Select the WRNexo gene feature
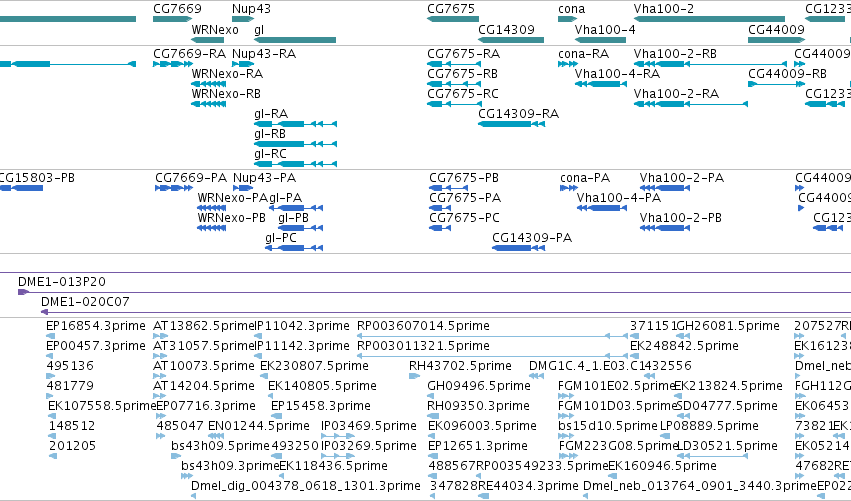 click(207, 40)
